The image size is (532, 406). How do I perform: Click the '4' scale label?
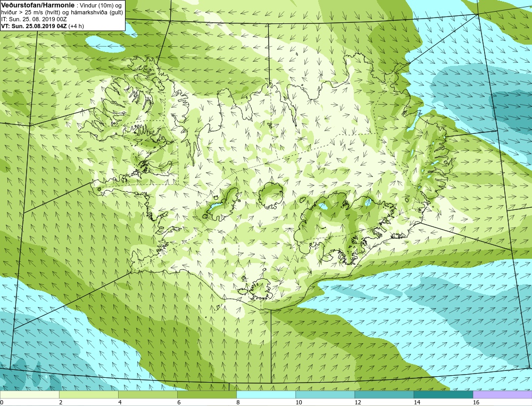point(120,402)
